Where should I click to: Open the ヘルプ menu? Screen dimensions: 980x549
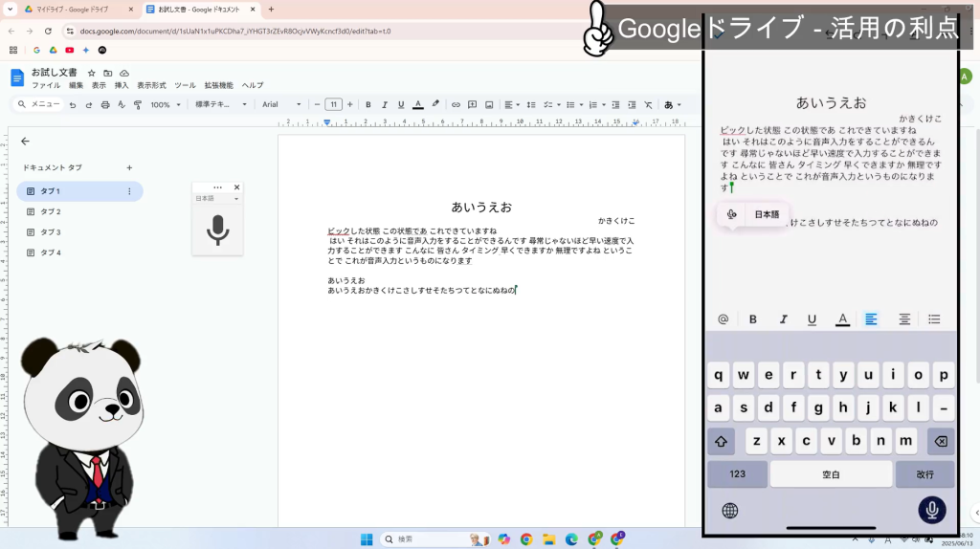[x=253, y=85]
